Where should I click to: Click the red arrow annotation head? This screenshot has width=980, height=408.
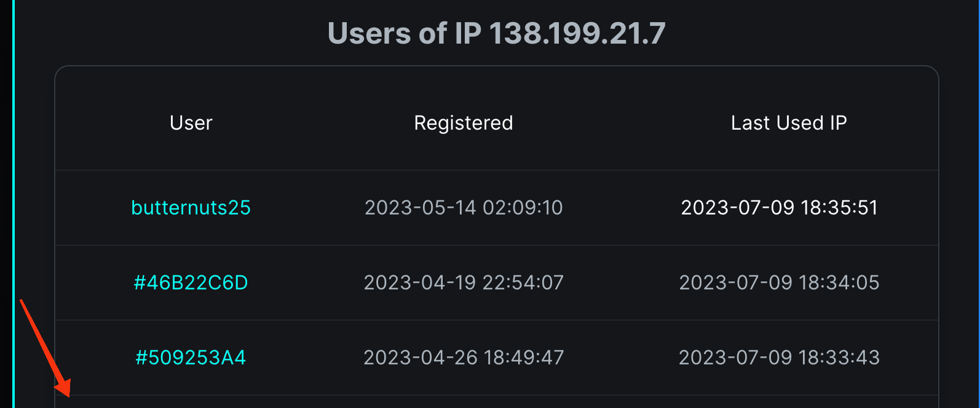pos(63,387)
